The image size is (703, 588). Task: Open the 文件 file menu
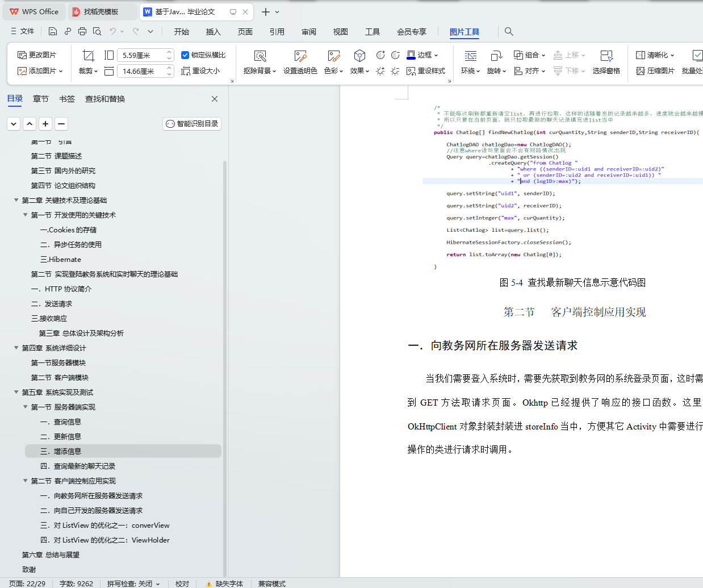click(23, 31)
